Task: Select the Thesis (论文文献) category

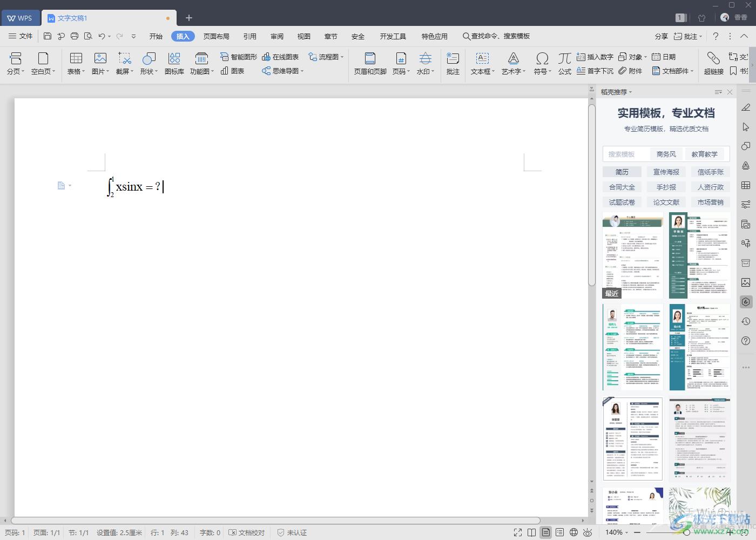Action: pyautogui.click(x=666, y=202)
